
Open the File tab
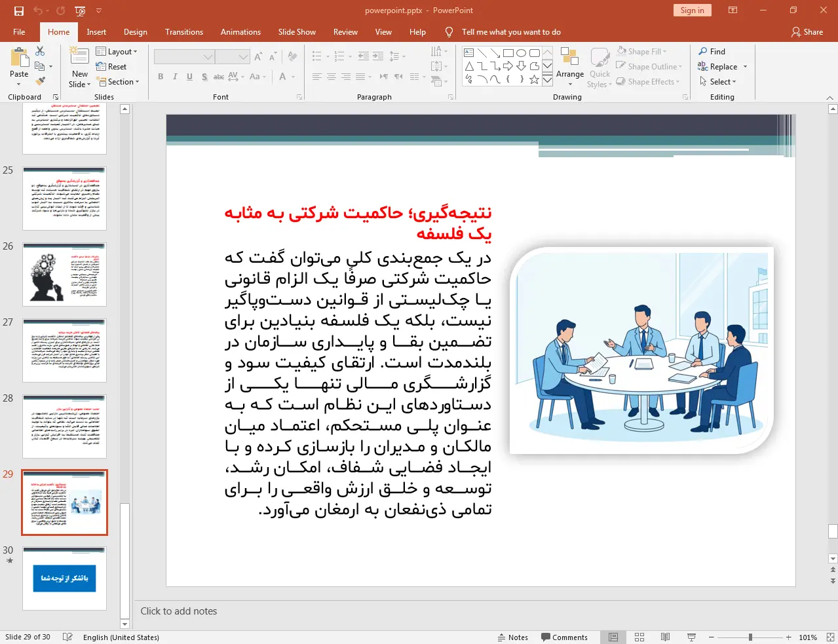[19, 32]
